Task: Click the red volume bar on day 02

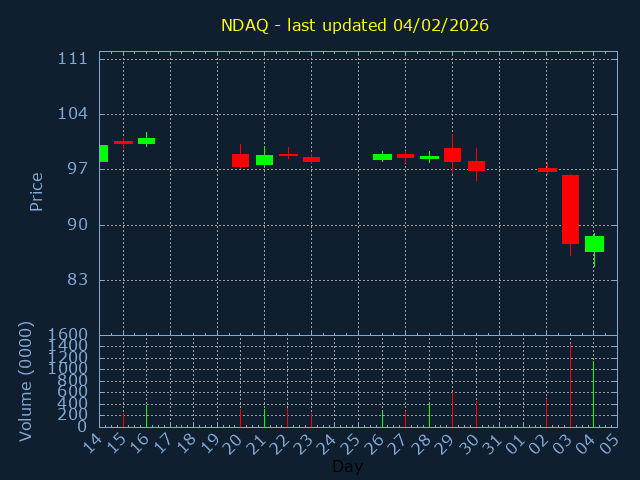Action: tap(547, 413)
